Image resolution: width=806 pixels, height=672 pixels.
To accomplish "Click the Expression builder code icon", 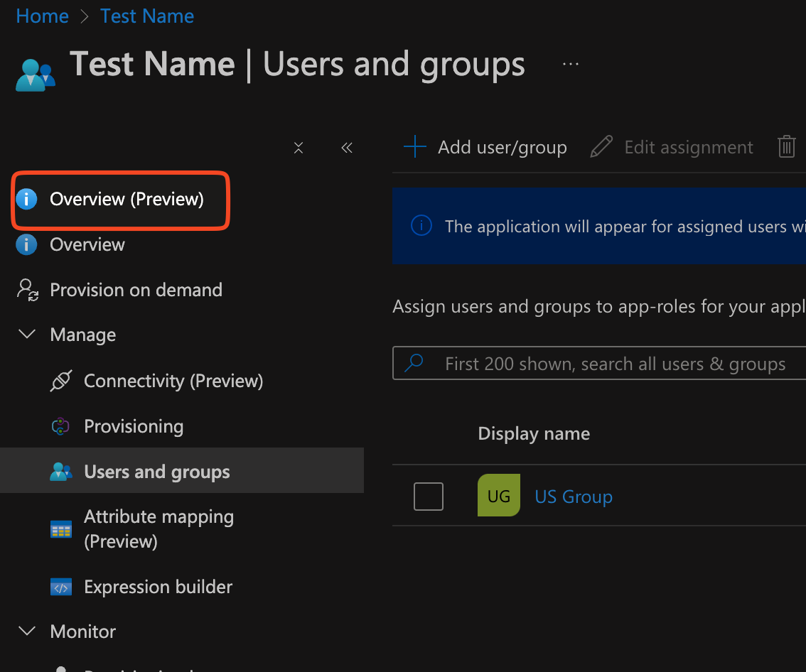I will (61, 587).
